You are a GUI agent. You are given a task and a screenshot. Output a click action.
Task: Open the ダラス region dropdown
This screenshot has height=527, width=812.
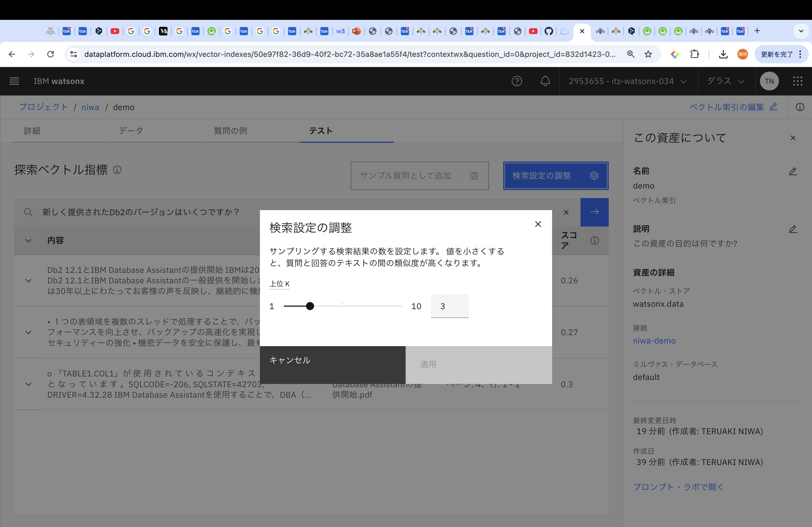(x=725, y=81)
